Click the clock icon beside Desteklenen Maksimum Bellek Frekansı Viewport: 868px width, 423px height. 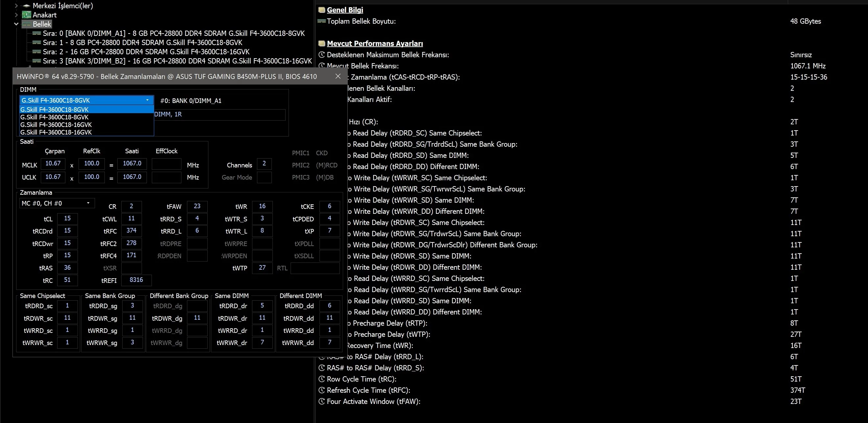[322, 55]
